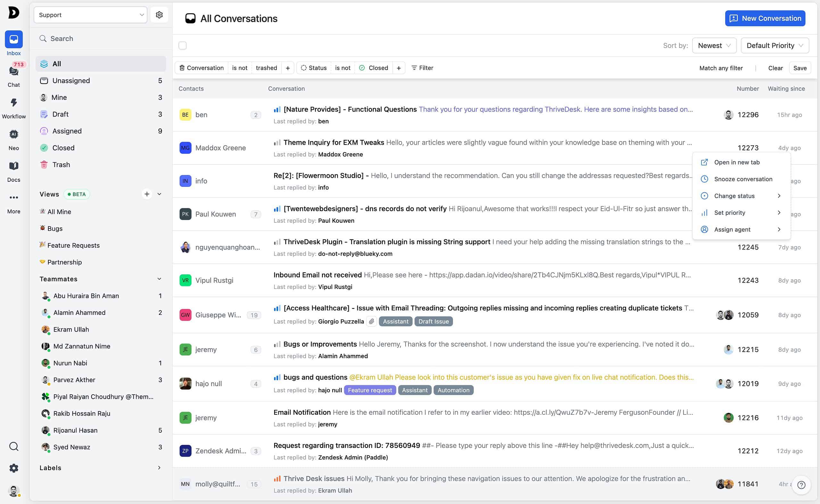The image size is (820, 504).
Task: Open the Newest sort dropdown
Action: (x=714, y=45)
